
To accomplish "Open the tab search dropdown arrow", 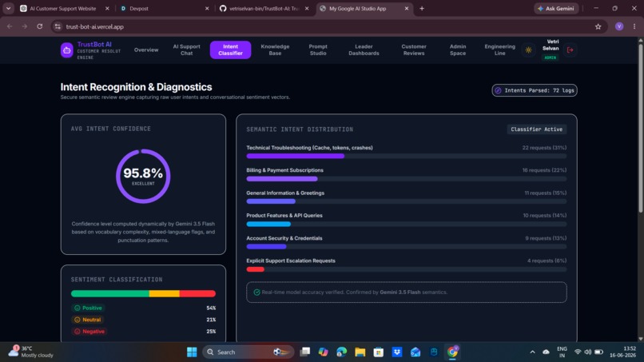I will (8, 8).
